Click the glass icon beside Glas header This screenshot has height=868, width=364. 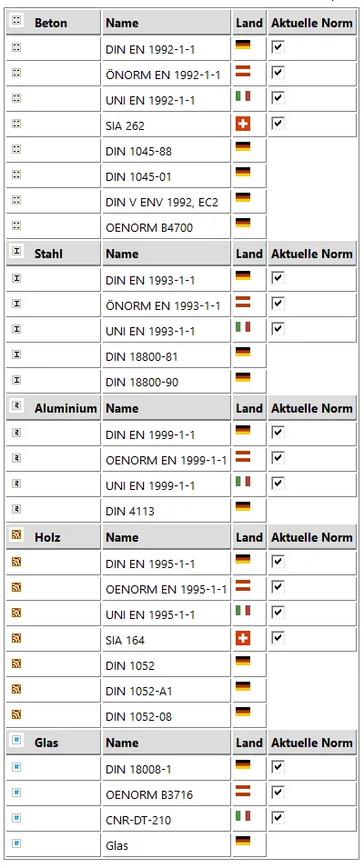pyautogui.click(x=16, y=740)
